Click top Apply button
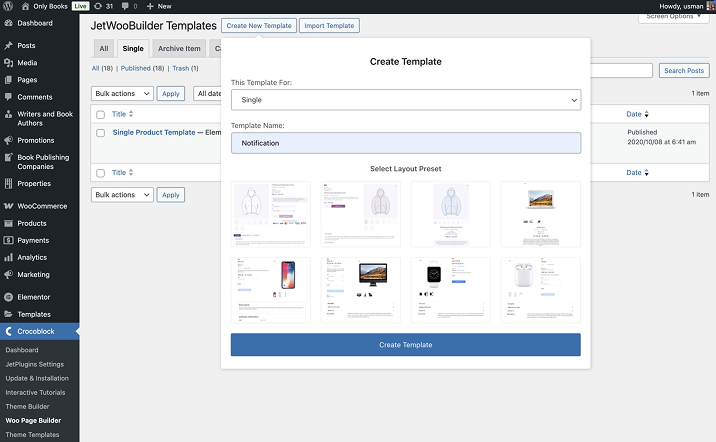 171,94
